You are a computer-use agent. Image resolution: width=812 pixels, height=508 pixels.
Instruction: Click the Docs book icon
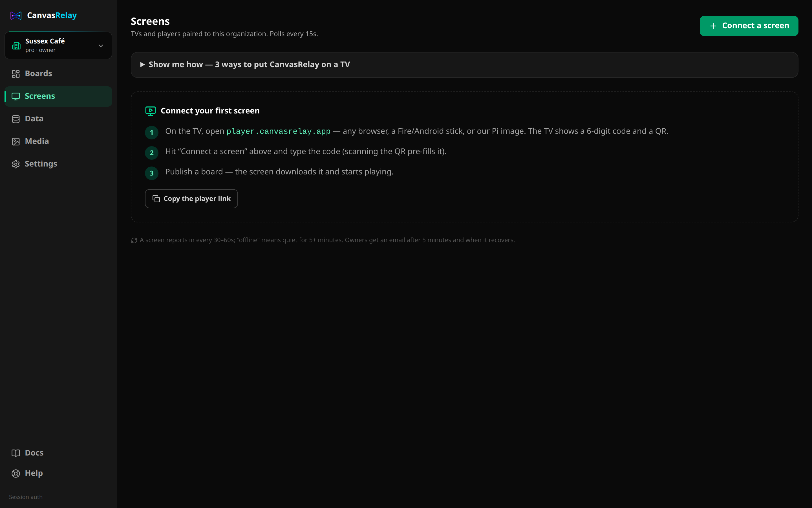point(16,453)
